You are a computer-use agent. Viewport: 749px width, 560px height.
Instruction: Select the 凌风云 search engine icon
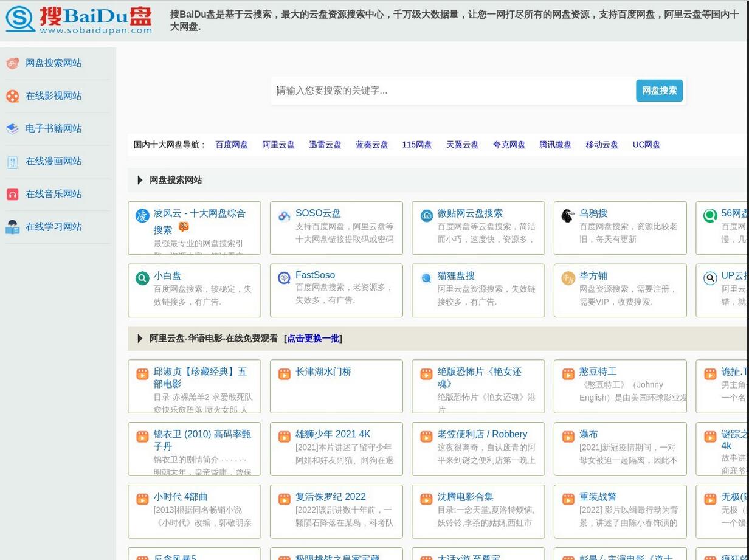(142, 215)
